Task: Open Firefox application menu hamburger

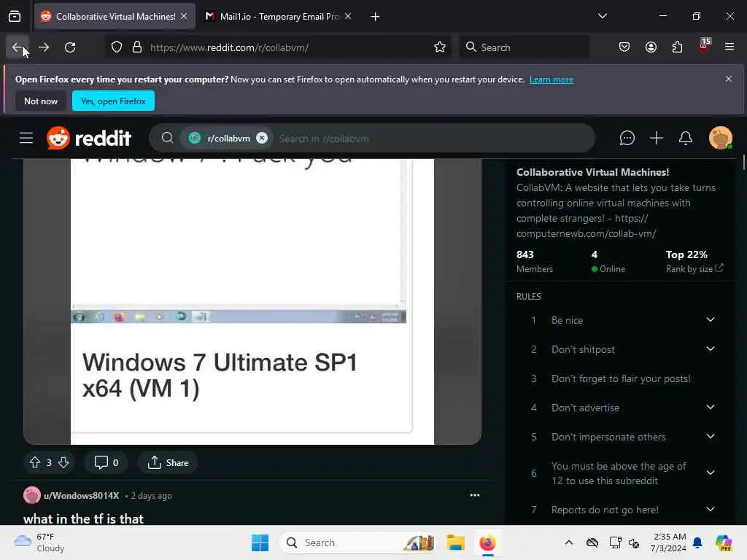Action: pyautogui.click(x=729, y=47)
